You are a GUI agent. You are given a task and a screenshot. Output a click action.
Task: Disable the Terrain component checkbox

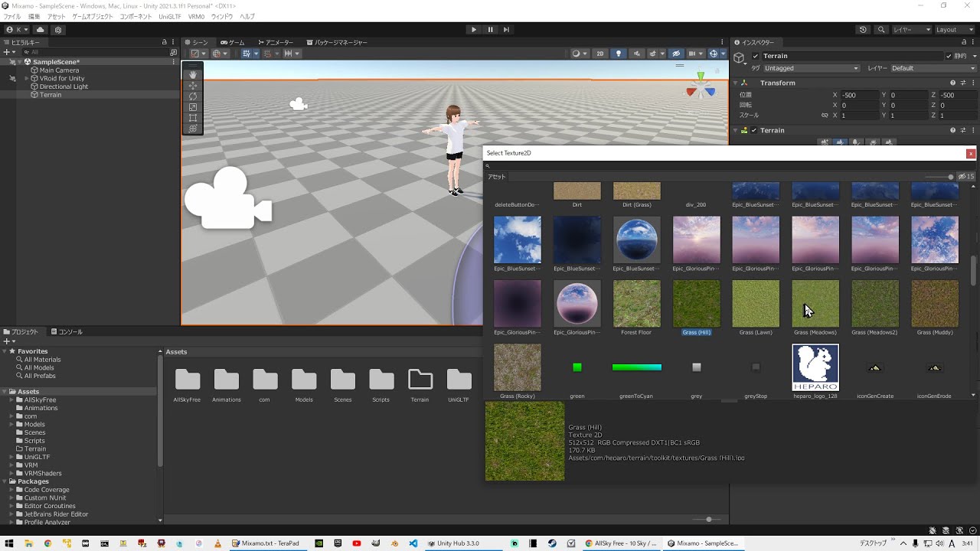pos(753,130)
